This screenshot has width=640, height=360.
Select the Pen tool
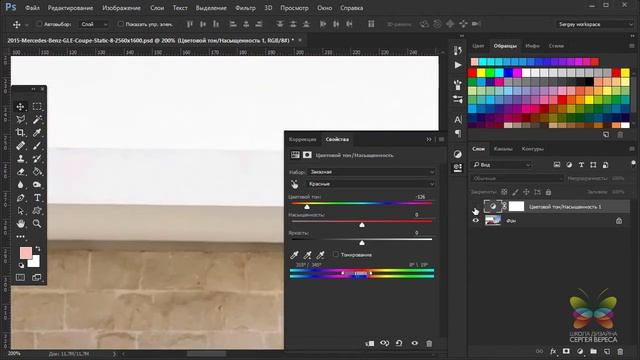(x=20, y=198)
